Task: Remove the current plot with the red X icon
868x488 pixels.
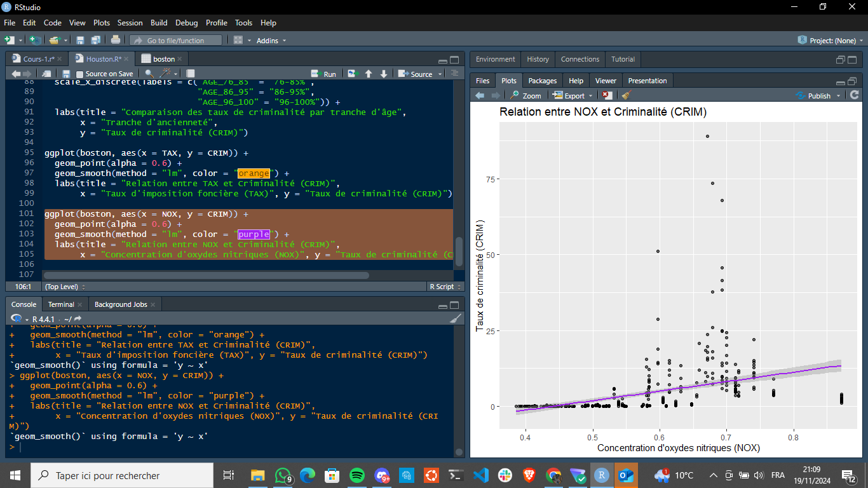Action: [x=607, y=95]
